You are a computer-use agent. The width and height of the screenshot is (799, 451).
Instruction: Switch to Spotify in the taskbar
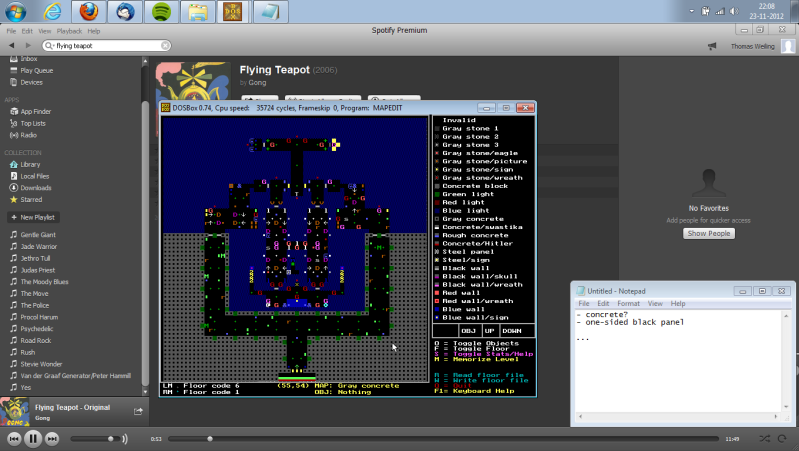[x=162, y=11]
